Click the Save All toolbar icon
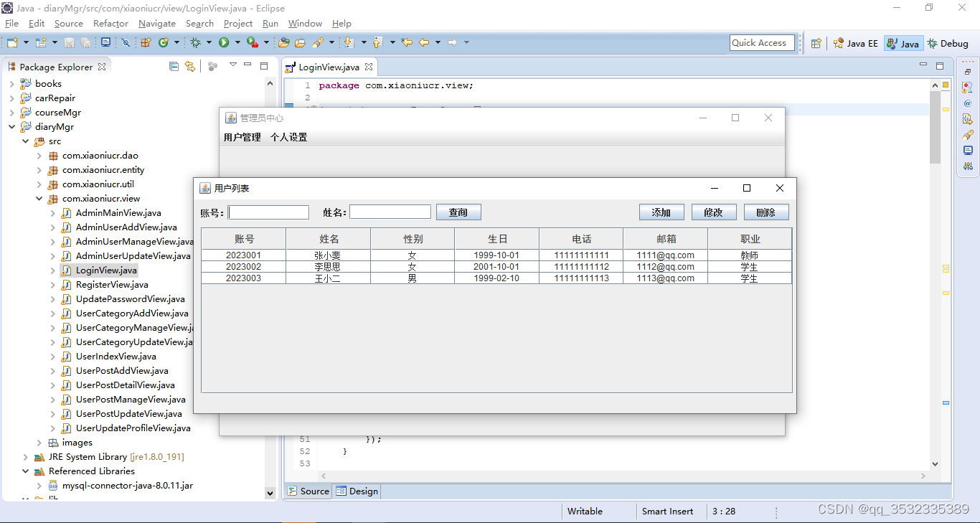Screen dimensions: 980x523 (x=85, y=43)
